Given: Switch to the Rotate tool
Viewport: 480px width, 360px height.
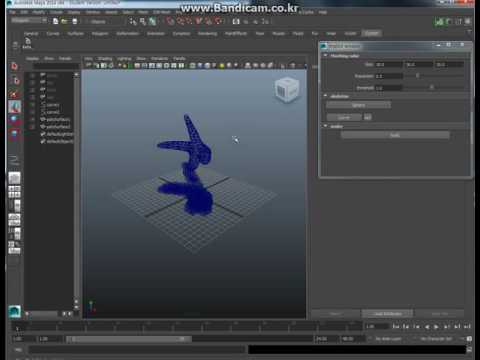Looking at the screenshot, I should (14, 120).
